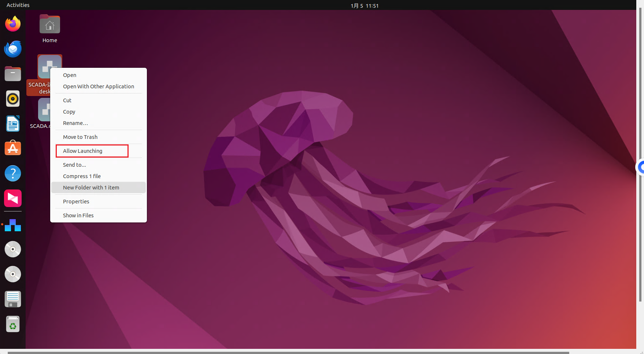Viewport: 644px width, 354px height.
Task: Open the Files manager dock icon
Action: click(x=13, y=74)
